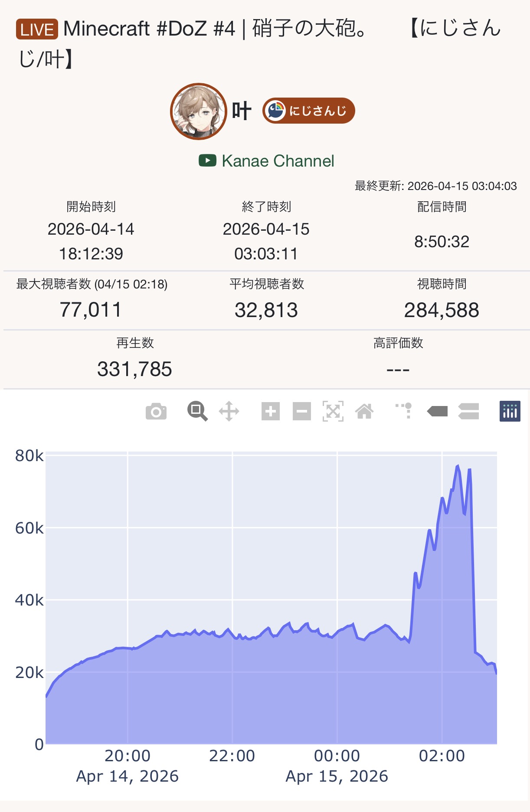Click the orange LIVE badge

coord(37,29)
